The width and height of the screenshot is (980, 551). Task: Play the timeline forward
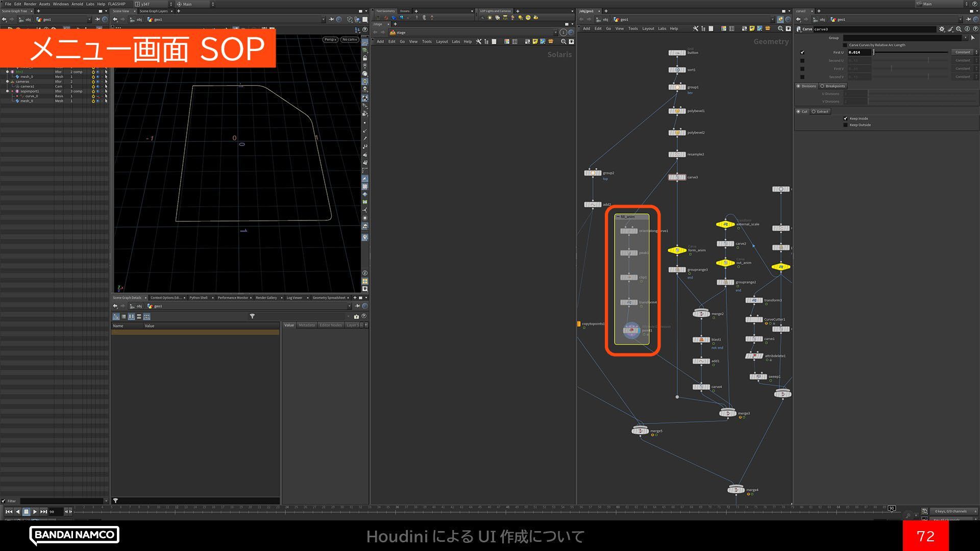pyautogui.click(x=35, y=511)
